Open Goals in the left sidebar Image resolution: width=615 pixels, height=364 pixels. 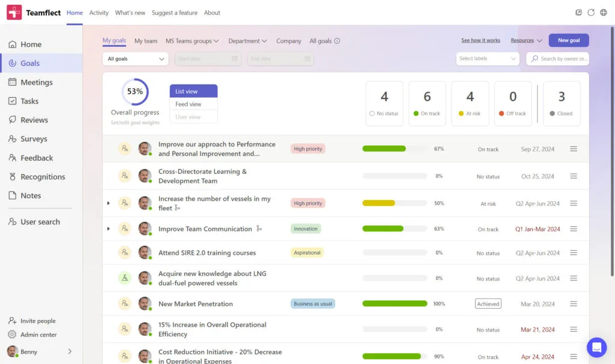point(30,63)
